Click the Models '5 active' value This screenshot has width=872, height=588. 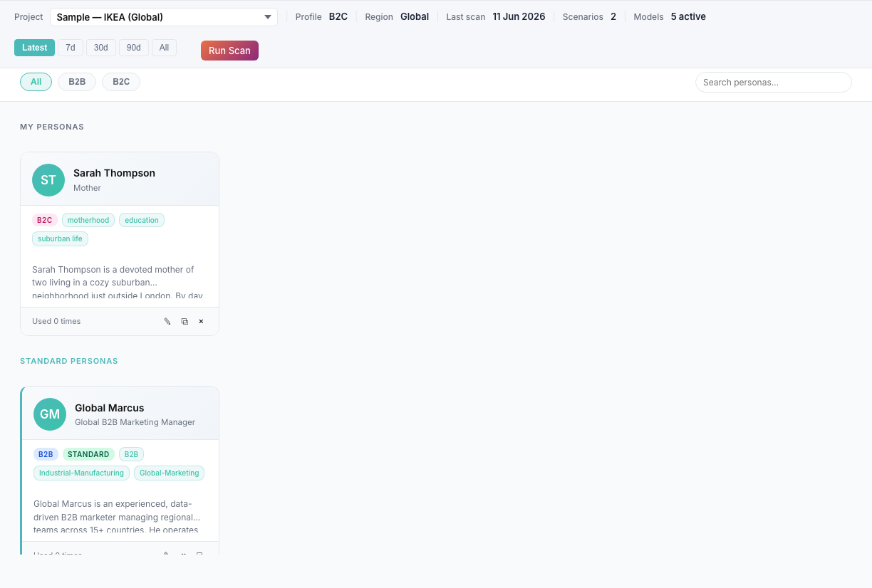[x=688, y=16]
